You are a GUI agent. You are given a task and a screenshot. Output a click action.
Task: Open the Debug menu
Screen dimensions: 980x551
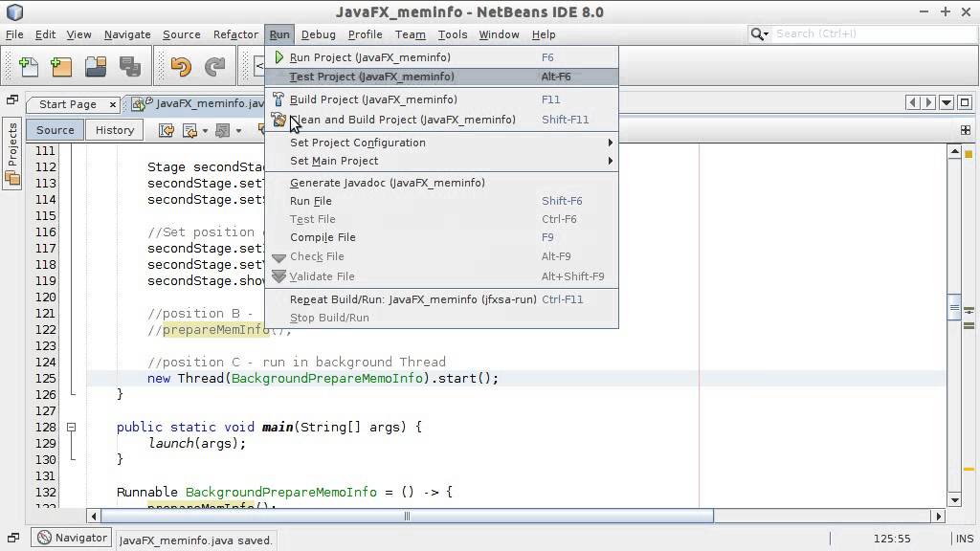click(318, 34)
